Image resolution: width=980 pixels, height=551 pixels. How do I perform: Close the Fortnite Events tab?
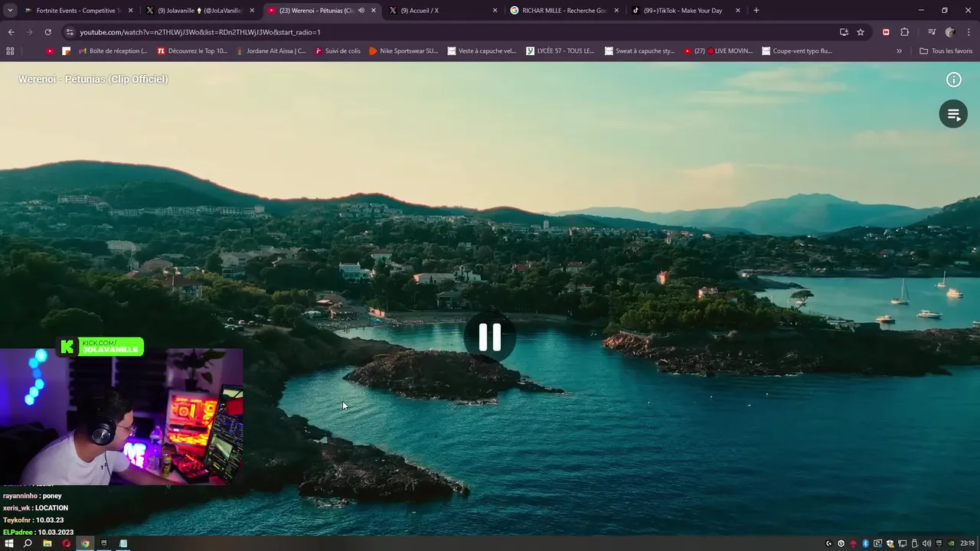point(130,11)
